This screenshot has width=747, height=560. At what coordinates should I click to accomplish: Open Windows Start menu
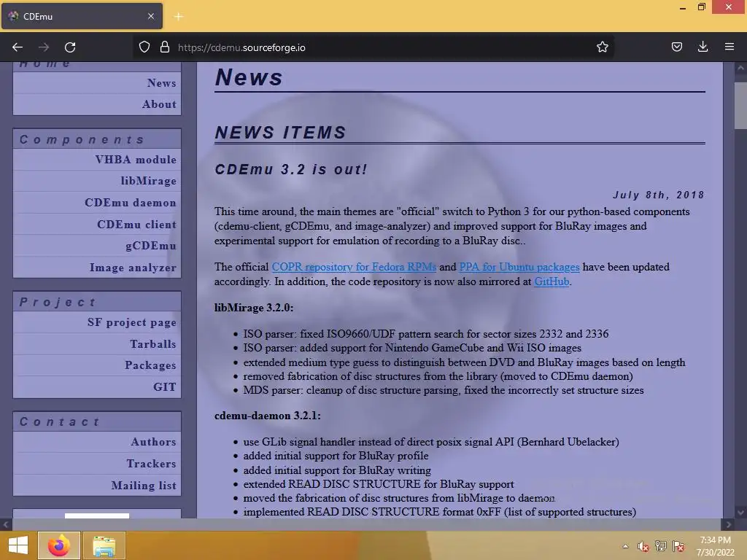18,545
